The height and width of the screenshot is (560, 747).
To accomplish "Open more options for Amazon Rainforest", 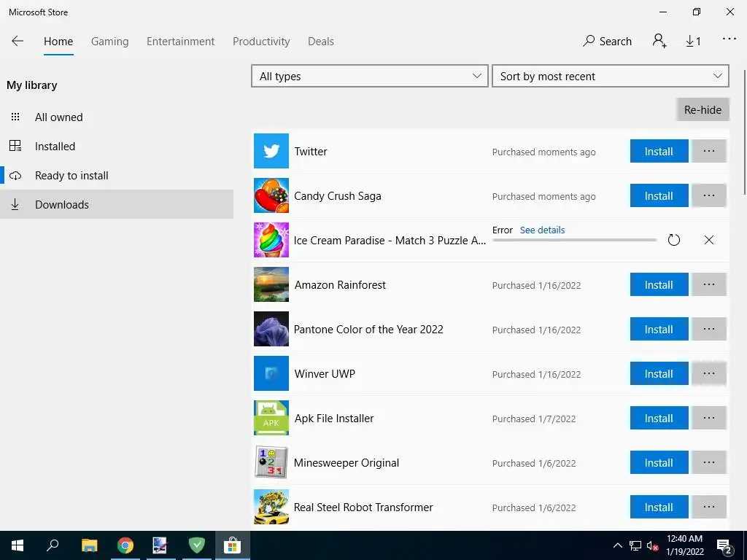I will (x=709, y=284).
